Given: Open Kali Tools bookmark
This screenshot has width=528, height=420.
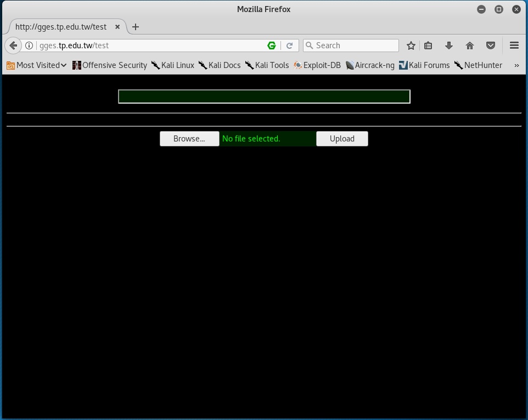Looking at the screenshot, I should click(267, 65).
